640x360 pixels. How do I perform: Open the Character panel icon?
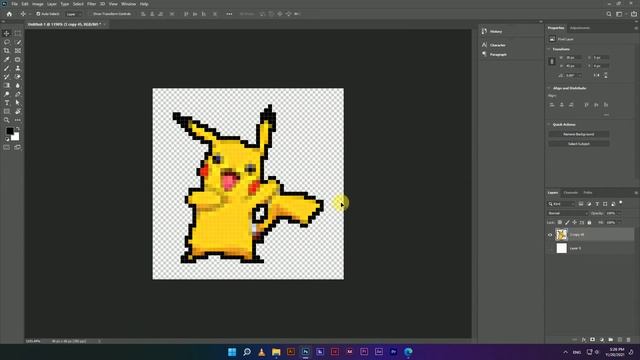(x=484, y=45)
